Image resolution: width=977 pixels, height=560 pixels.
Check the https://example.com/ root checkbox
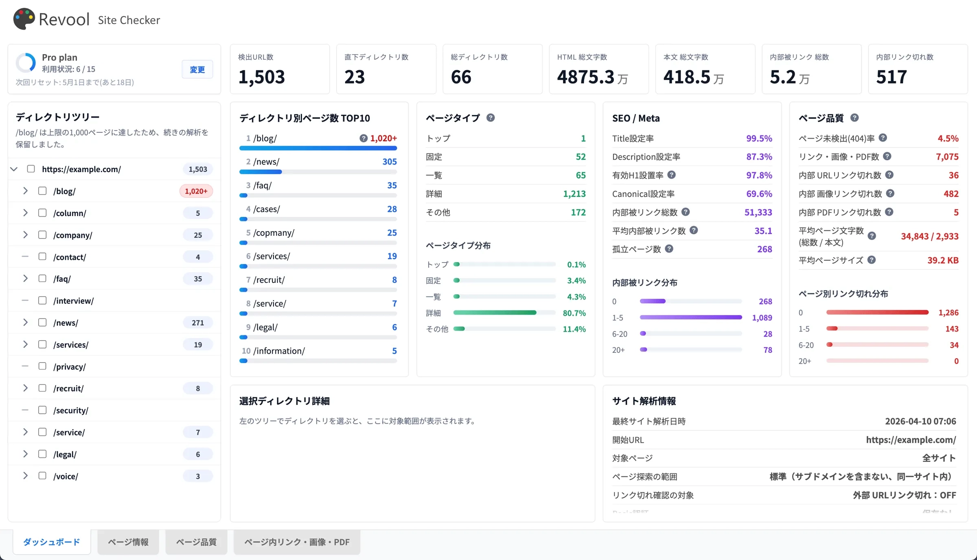(x=31, y=169)
